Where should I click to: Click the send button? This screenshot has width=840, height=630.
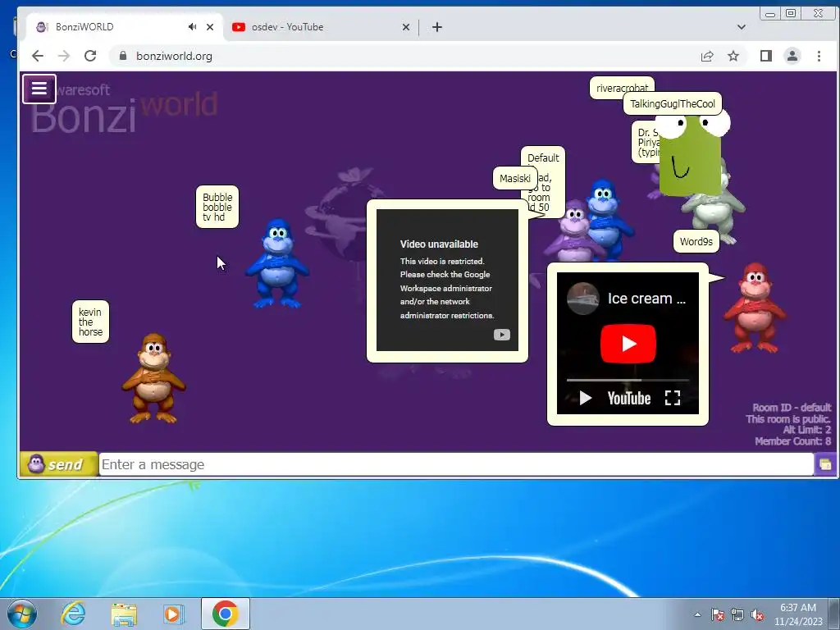pos(59,464)
